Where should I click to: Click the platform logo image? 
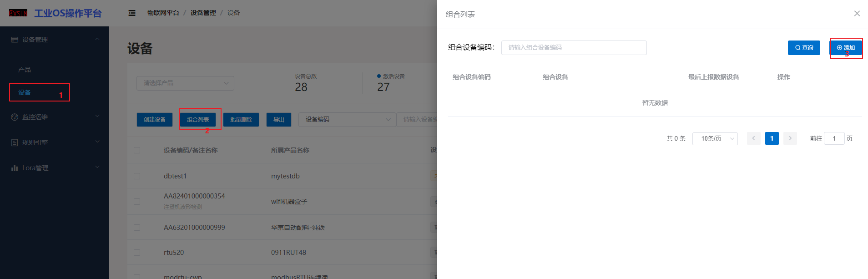(x=18, y=13)
